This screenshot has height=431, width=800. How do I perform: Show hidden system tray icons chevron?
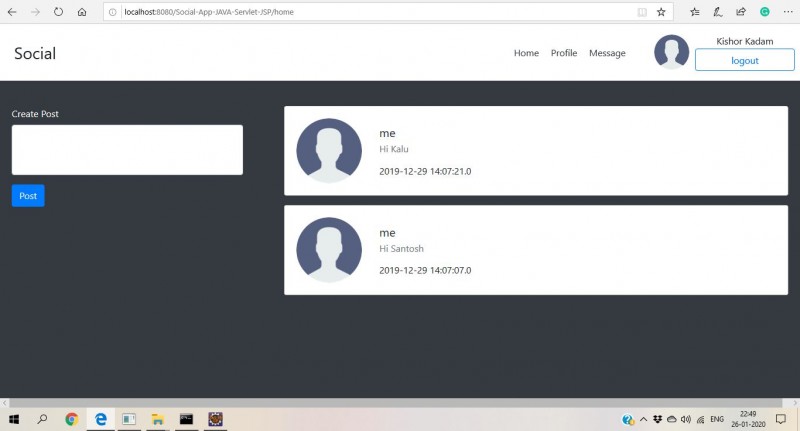click(643, 419)
